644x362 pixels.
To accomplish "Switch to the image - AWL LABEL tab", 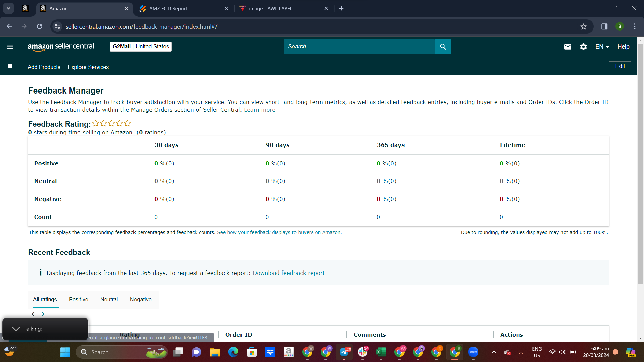I will coord(283,9).
